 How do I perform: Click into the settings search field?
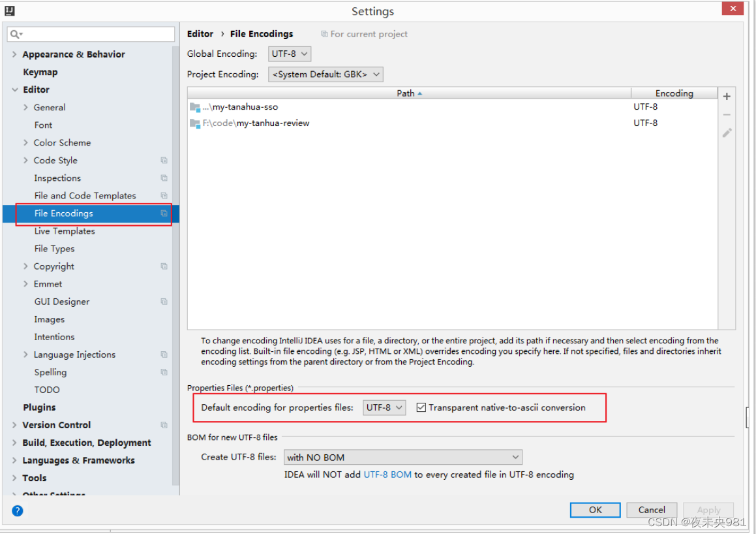pos(91,34)
